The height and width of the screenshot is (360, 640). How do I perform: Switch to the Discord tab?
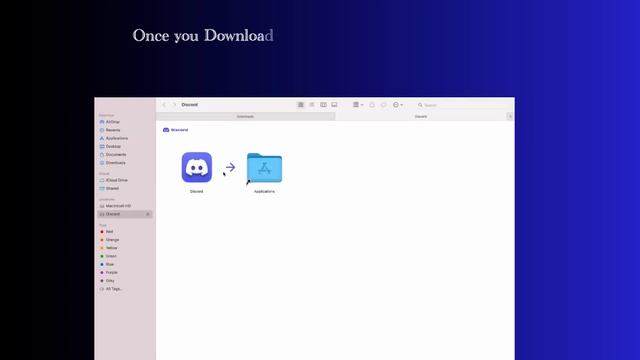pos(421,116)
